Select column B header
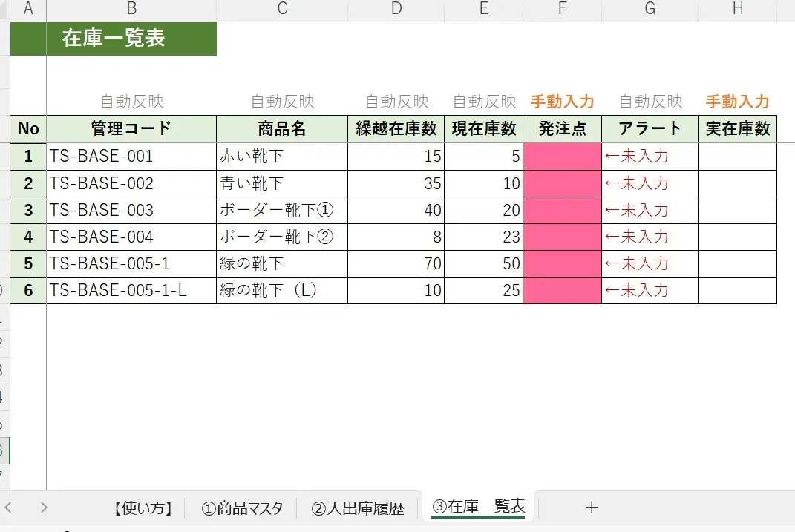This screenshot has height=532, width=795. click(x=131, y=9)
